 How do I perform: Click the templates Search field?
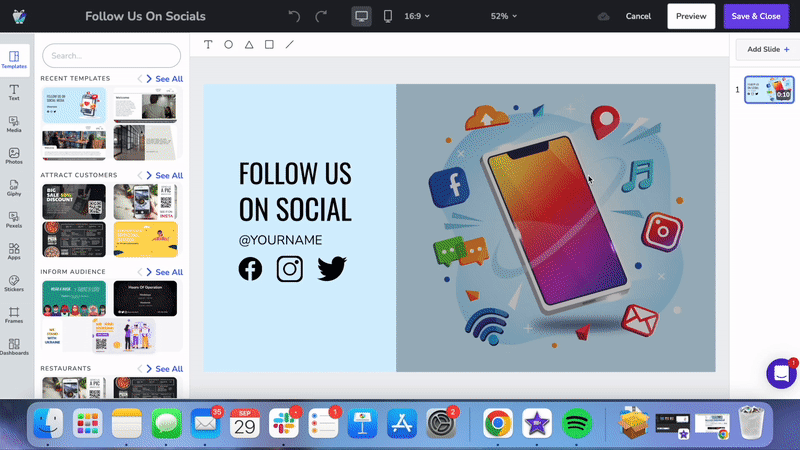coord(111,56)
